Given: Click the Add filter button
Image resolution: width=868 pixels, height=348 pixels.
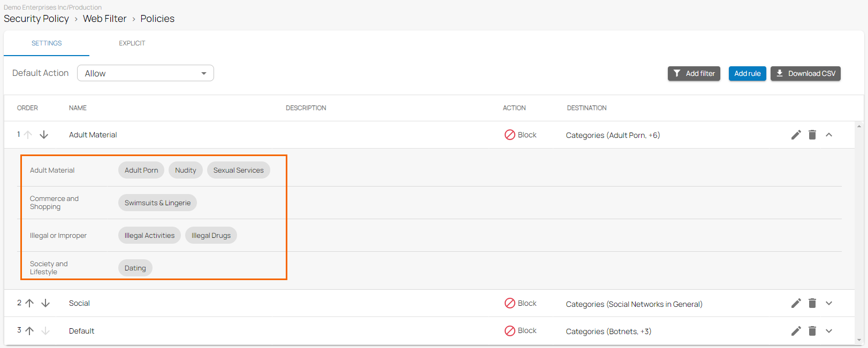Looking at the screenshot, I should point(694,74).
